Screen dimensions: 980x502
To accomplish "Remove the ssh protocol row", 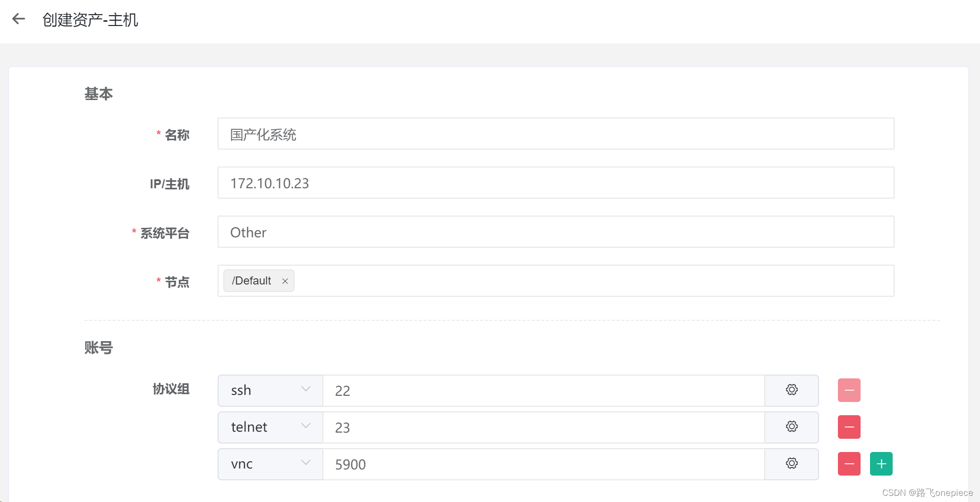I will pyautogui.click(x=849, y=390).
